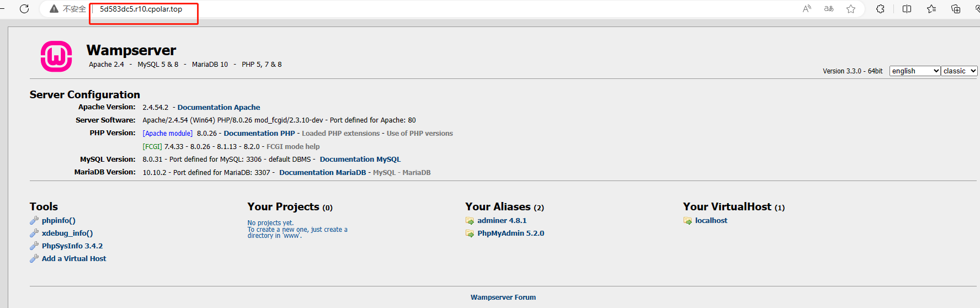This screenshot has height=308, width=980.
Task: Click the wrench icon beside xdebug_info()
Action: click(34, 233)
